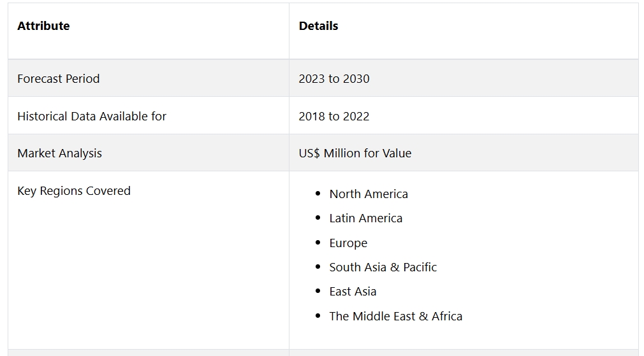Click the "Latin America" list item
The height and width of the screenshot is (356, 644).
(x=366, y=218)
